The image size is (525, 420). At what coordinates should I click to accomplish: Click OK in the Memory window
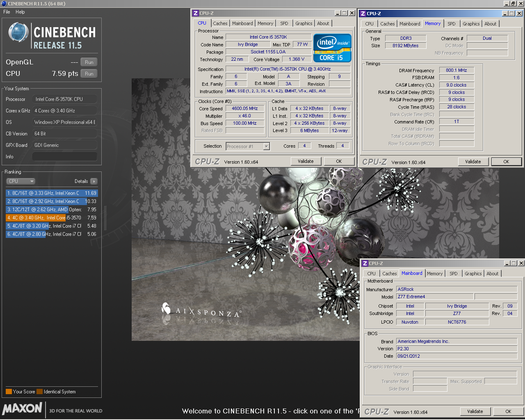(x=506, y=162)
